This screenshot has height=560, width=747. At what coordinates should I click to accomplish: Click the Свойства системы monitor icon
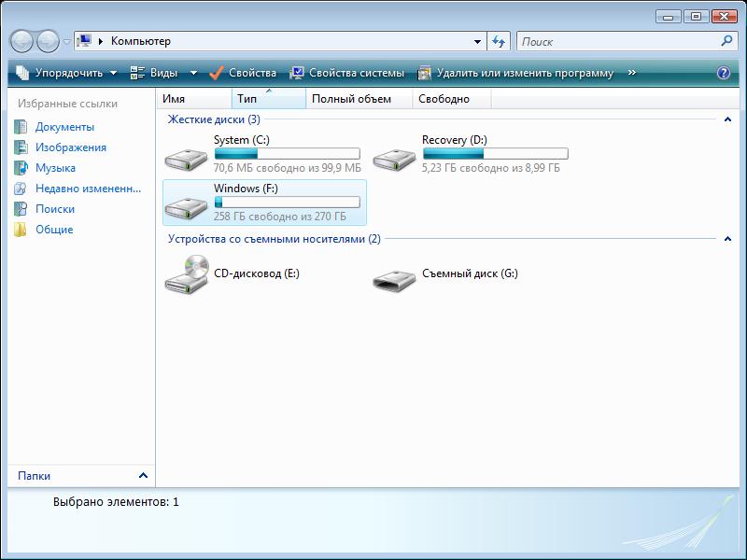(296, 73)
